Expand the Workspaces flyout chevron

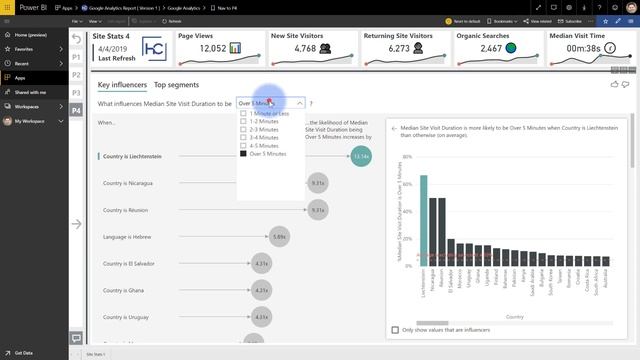point(61,107)
